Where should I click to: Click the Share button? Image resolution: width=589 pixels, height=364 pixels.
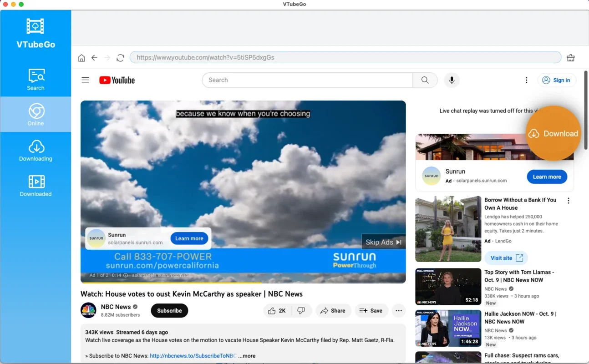coord(333,311)
